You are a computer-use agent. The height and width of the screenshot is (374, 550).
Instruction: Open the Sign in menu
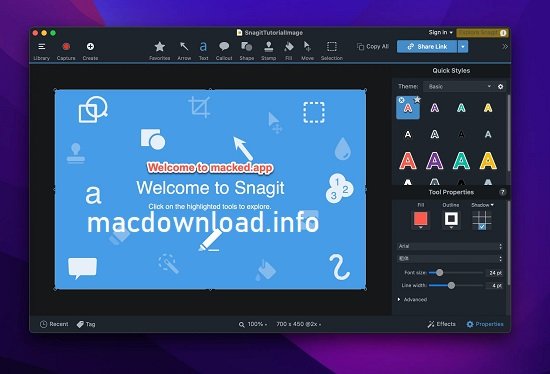tap(440, 32)
